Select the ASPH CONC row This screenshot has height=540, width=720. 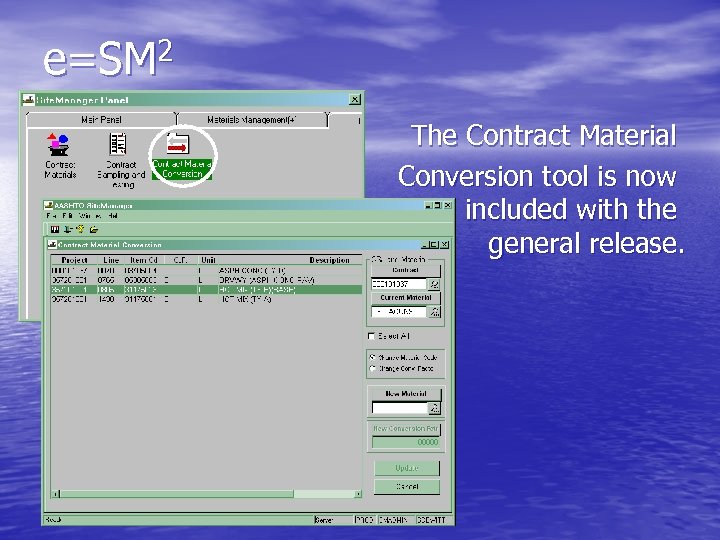click(206, 270)
